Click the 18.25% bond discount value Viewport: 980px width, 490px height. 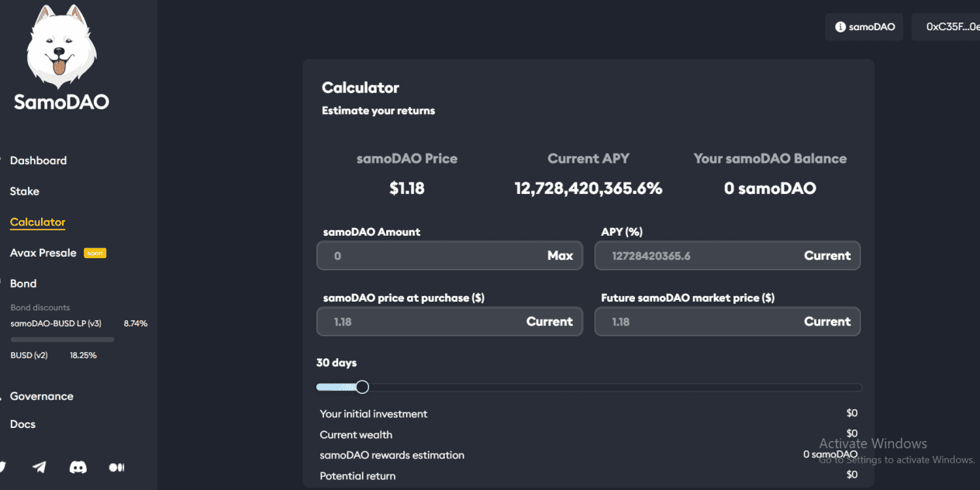click(x=84, y=355)
